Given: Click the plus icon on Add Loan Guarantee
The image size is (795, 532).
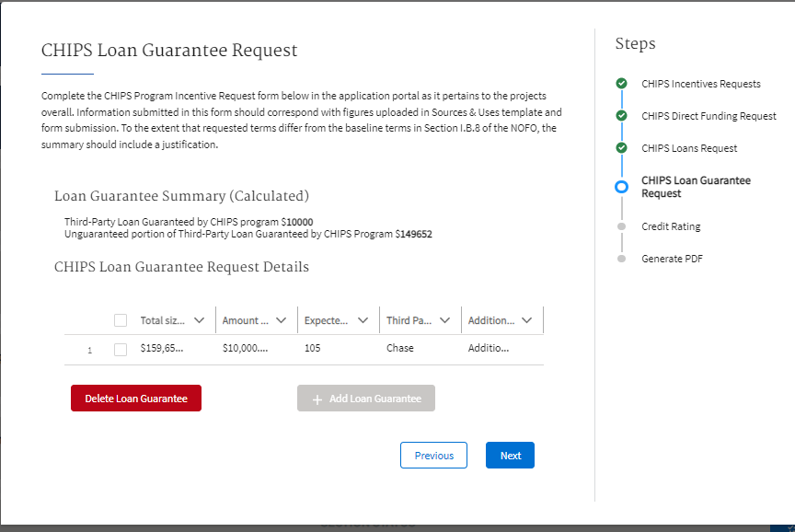Looking at the screenshot, I should 317,399.
